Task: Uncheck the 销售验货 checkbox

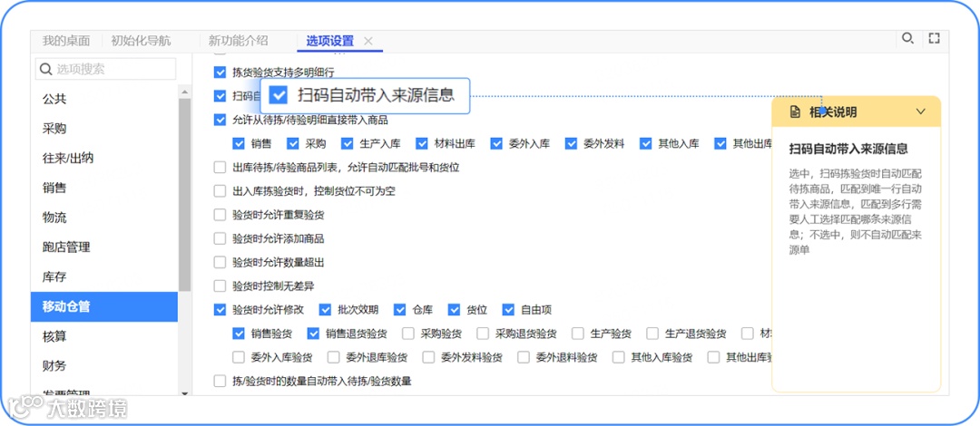Action: click(238, 334)
